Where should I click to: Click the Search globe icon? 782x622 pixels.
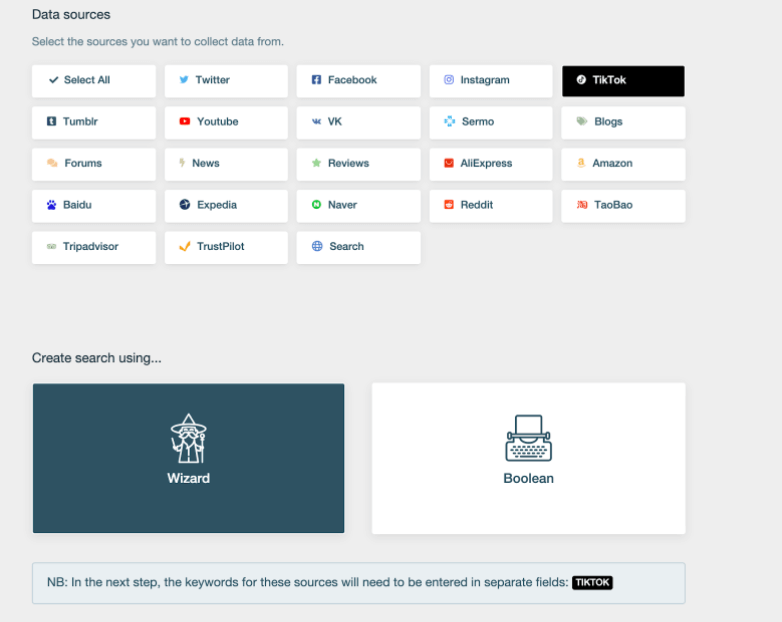[x=317, y=246]
